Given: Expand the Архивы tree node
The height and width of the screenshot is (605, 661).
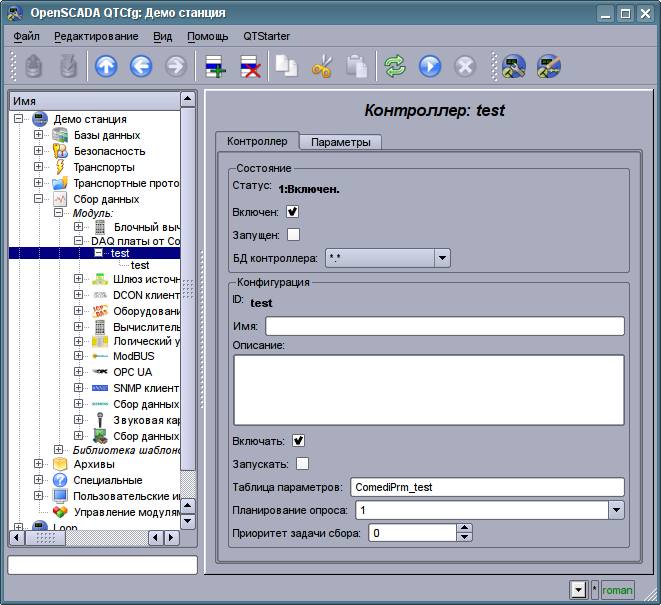Looking at the screenshot, I should point(38,464).
